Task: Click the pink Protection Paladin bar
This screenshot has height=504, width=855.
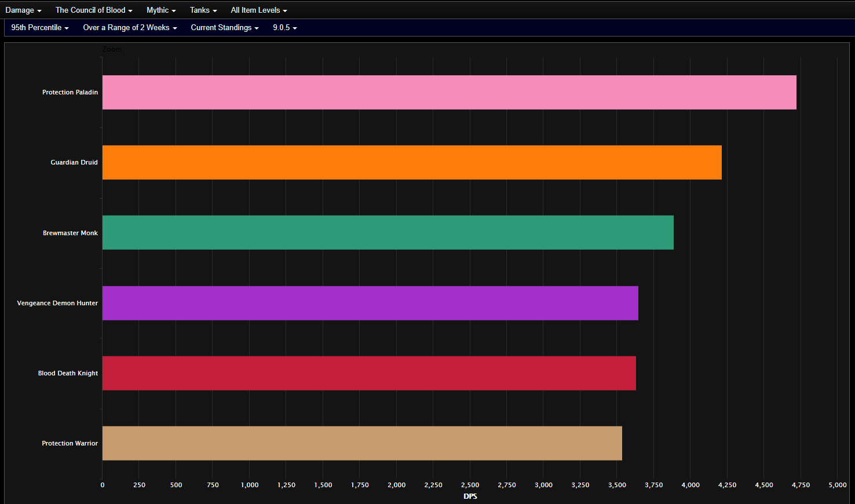Action: coord(450,92)
